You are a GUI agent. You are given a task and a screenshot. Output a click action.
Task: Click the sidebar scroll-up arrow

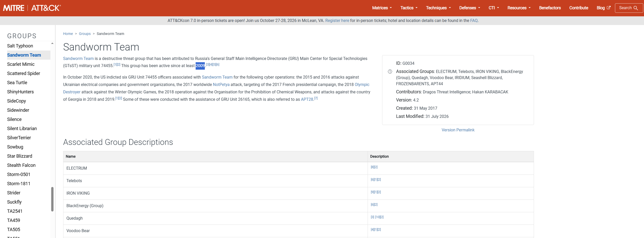[x=52, y=43]
